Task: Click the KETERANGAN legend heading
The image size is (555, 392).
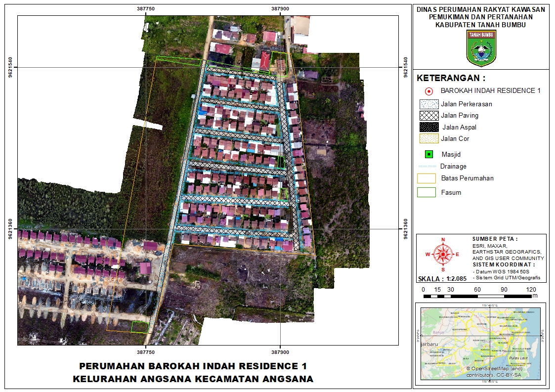Action: tap(451, 78)
